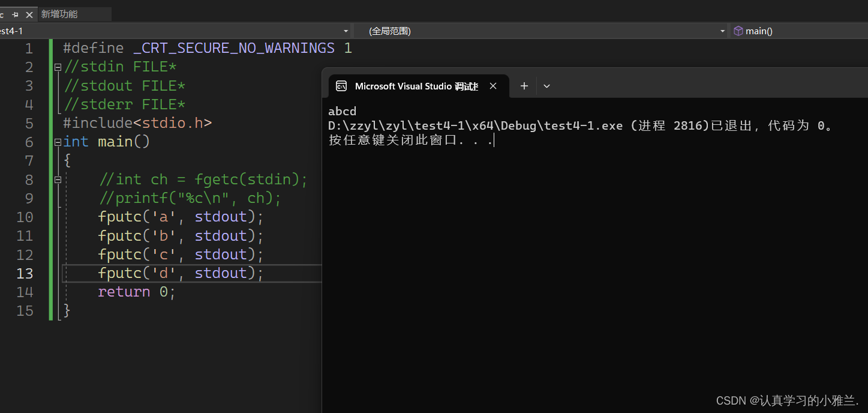
Task: Click line number 10 in the gutter
Action: click(25, 217)
